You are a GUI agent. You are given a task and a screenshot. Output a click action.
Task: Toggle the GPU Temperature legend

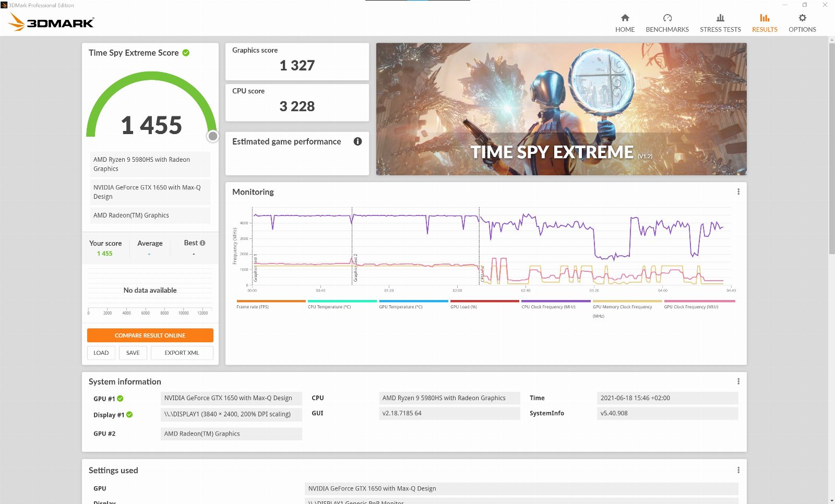pos(413,304)
